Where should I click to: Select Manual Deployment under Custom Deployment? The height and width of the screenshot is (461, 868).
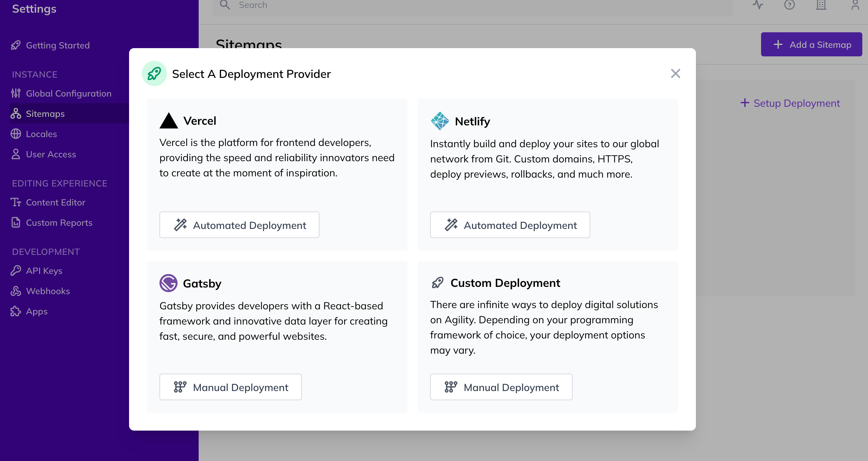tap(501, 387)
